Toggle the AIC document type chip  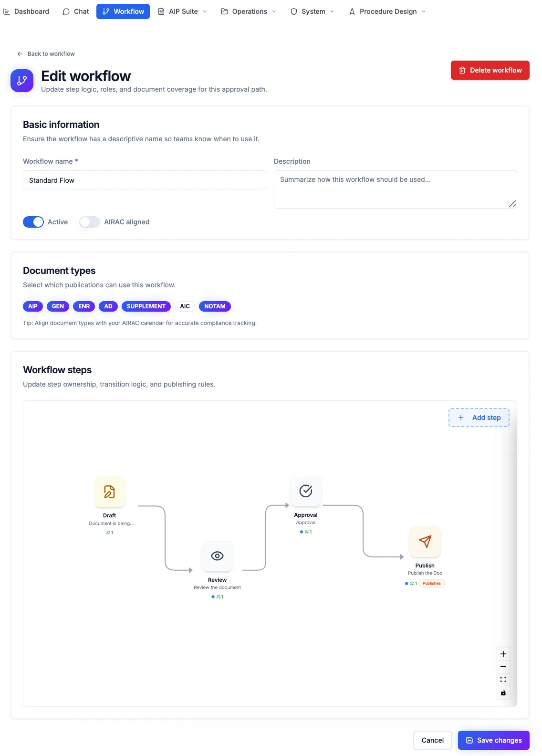coord(185,306)
